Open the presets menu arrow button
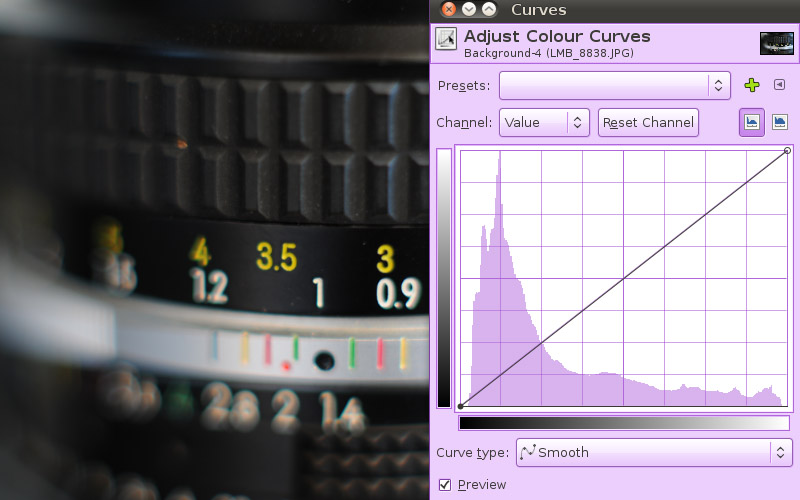This screenshot has width=800, height=500. [x=779, y=86]
